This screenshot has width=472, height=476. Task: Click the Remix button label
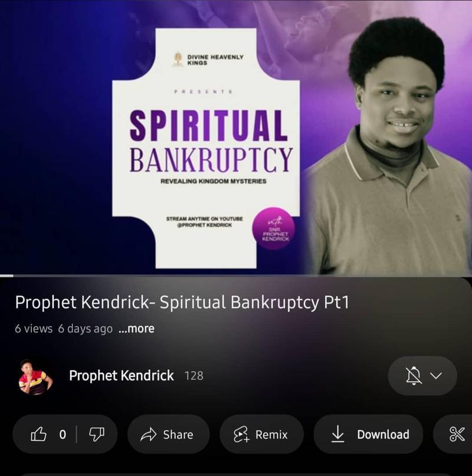click(x=271, y=435)
